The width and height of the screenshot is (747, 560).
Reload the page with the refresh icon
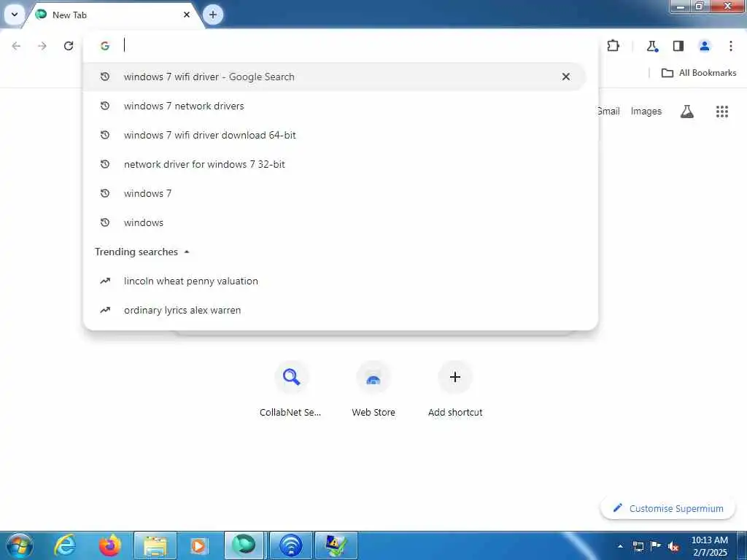69,46
